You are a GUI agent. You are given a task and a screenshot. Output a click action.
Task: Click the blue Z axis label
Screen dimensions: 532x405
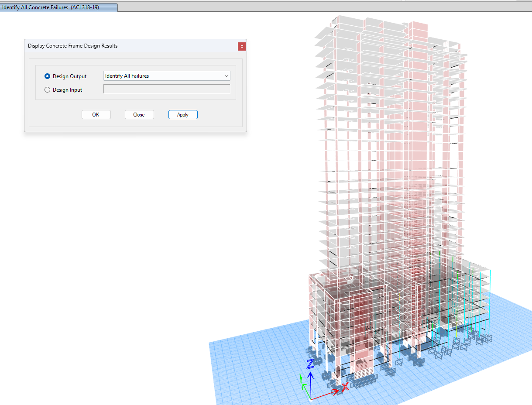310,364
